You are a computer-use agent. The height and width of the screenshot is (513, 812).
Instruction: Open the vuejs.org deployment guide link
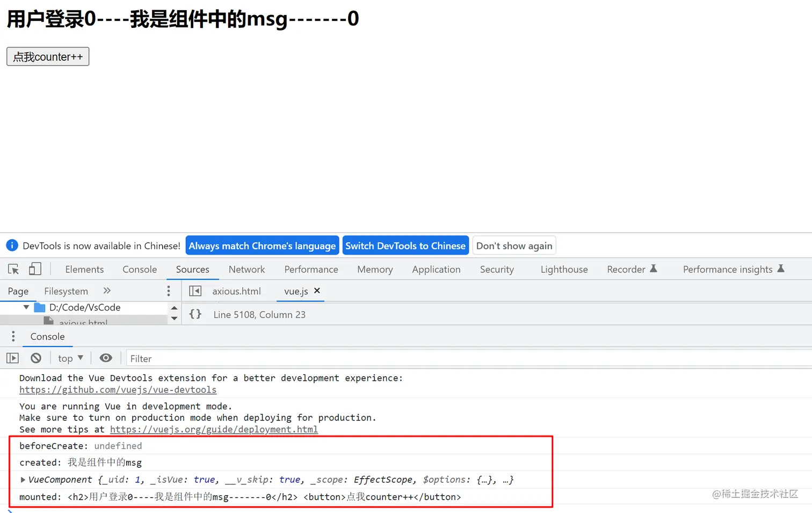tap(214, 430)
